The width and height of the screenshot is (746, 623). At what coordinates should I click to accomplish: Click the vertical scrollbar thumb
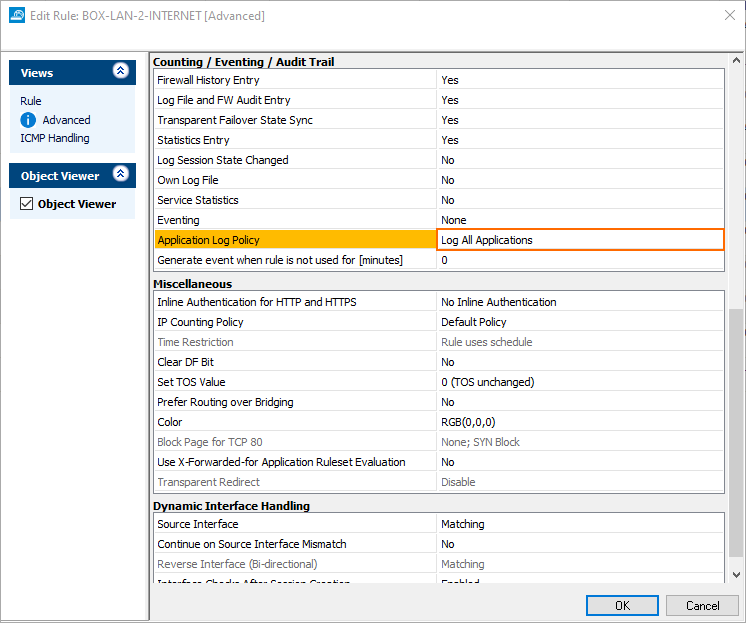point(736,433)
